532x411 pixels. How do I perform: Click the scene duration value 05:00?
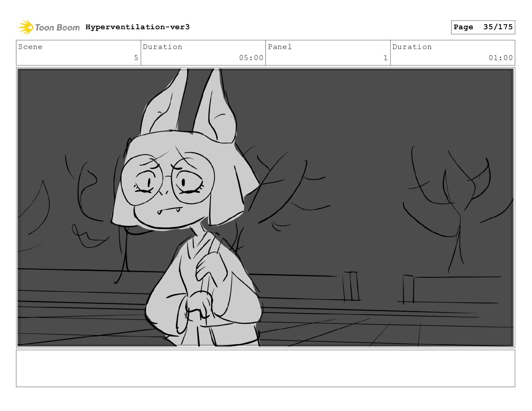251,58
